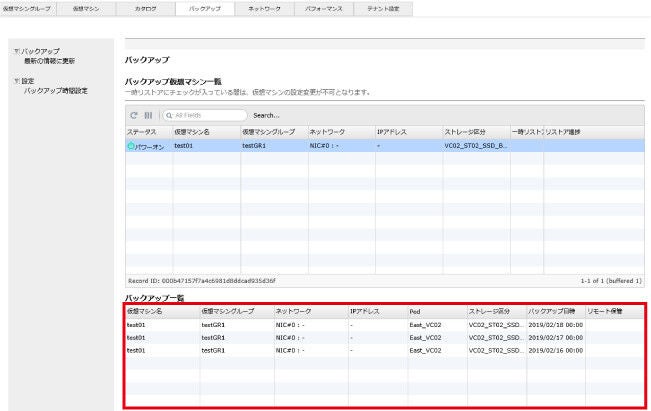Click the grid reload icon
Image resolution: width=651 pixels, height=411 pixels.
(133, 115)
